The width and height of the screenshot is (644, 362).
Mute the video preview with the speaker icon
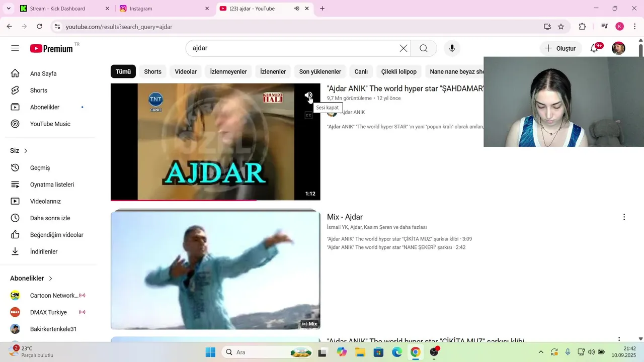(x=308, y=96)
